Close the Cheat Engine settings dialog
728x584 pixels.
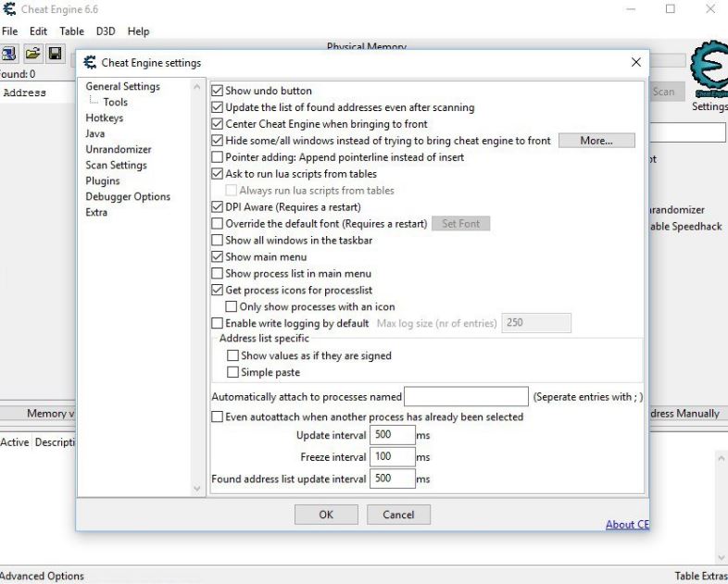tap(636, 62)
